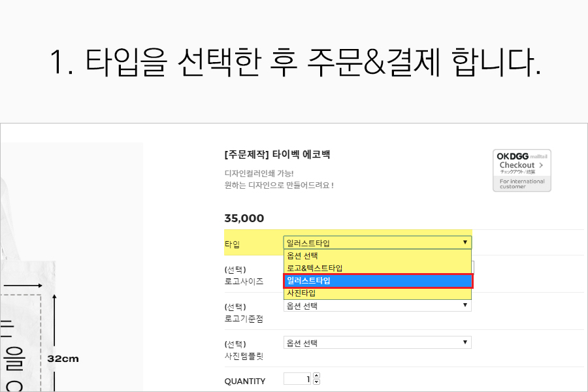Pick 사진타입 from the type list
588x392 pixels.
click(x=377, y=293)
